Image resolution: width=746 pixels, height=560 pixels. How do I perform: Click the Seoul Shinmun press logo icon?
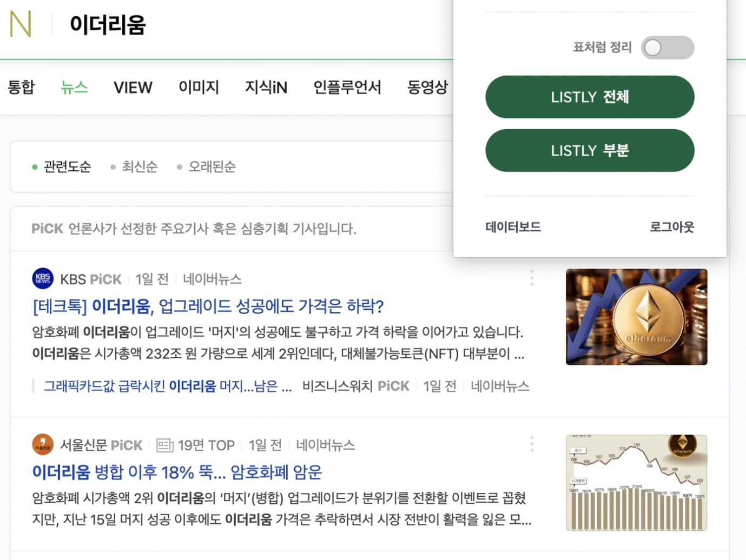tap(43, 444)
